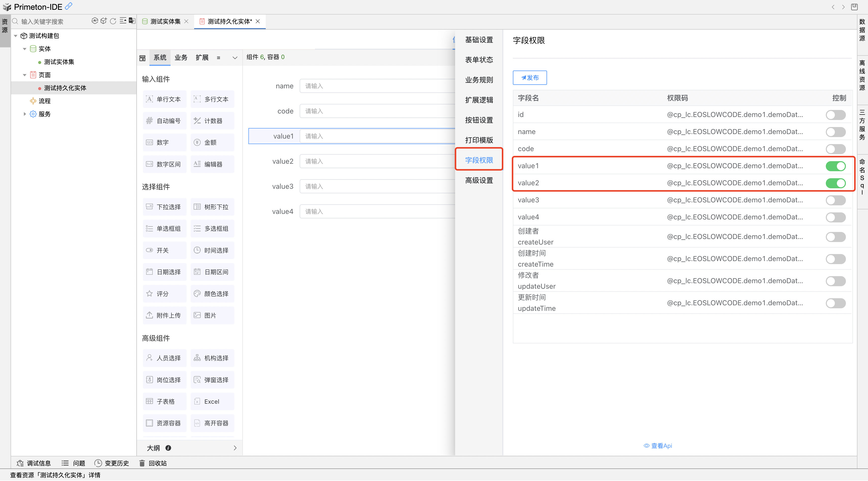Click the 查看Api link

[658, 446]
